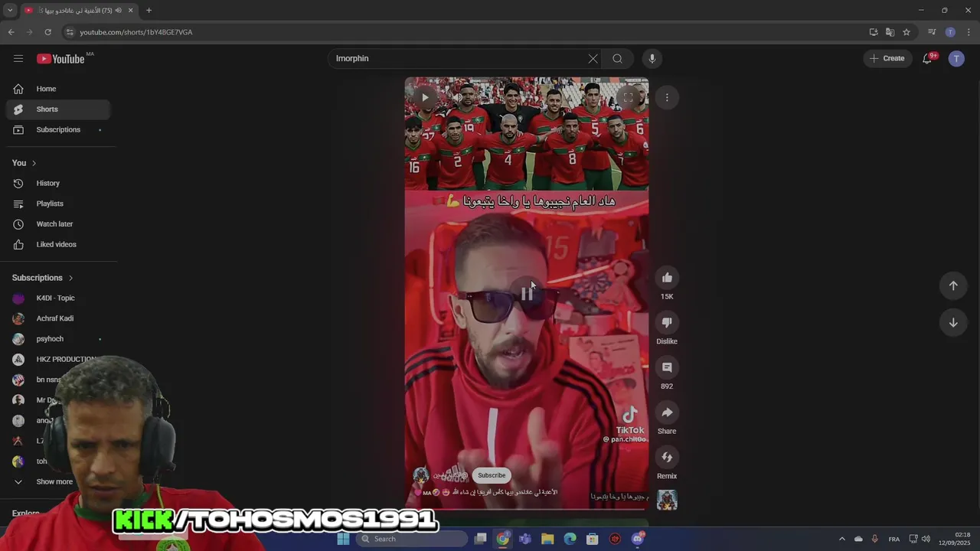Open the Windows Start menu
Screen dimensions: 980x551
click(x=343, y=539)
